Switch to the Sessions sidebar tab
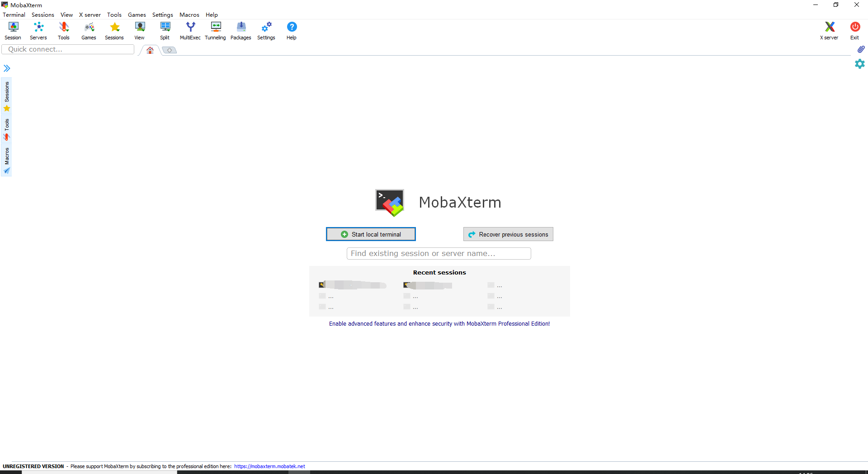This screenshot has height=474, width=868. pyautogui.click(x=6, y=94)
